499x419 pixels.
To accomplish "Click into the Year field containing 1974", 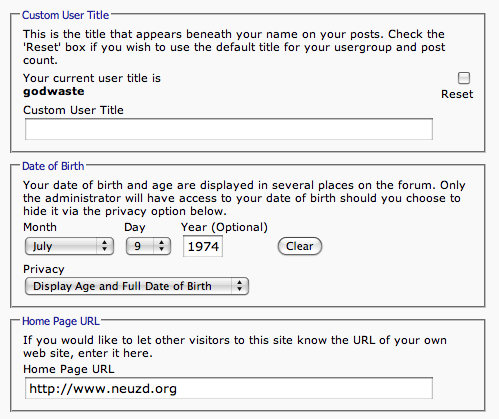I will click(x=203, y=247).
